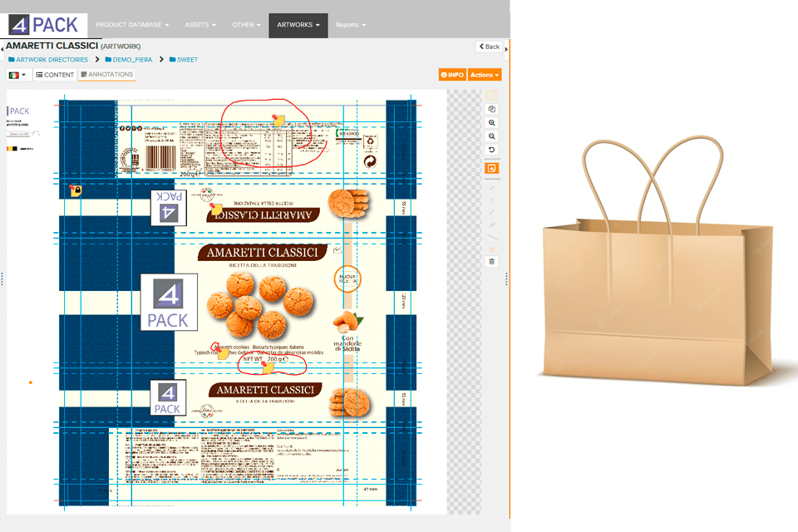
Task: Open the Actions dropdown
Action: (x=485, y=75)
